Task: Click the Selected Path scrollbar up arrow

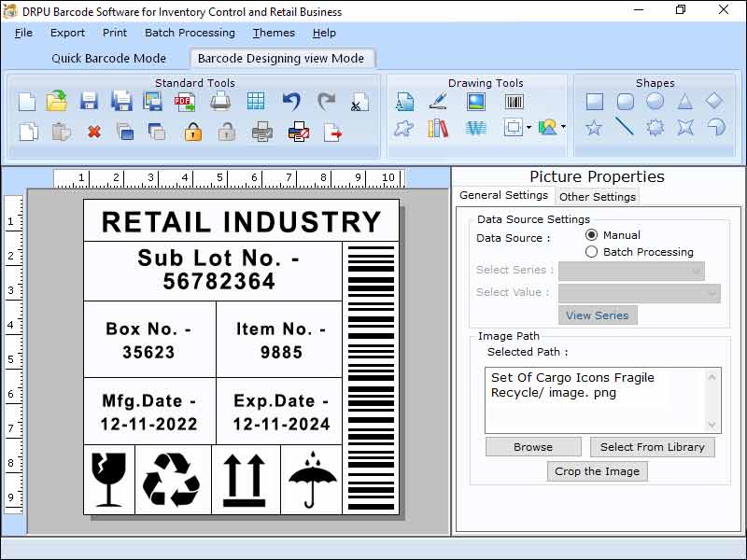Action: tap(712, 377)
